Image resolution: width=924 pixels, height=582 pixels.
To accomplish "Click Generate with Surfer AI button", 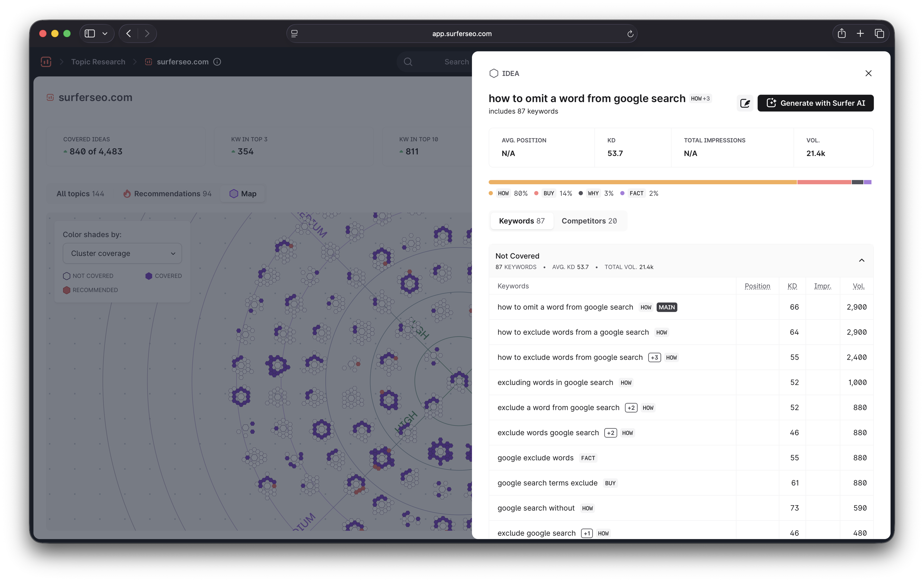I will click(815, 103).
